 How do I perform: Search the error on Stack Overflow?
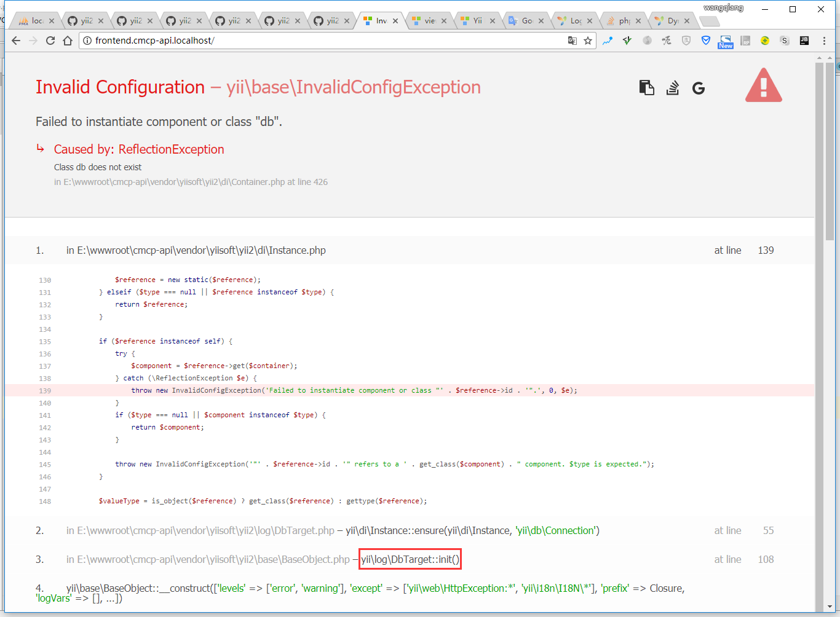(673, 88)
